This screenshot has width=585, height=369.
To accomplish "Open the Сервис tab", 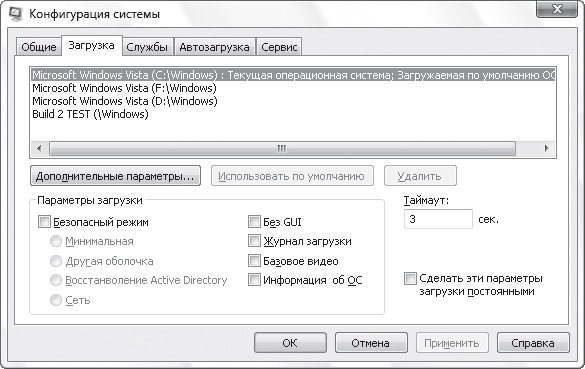I will tap(279, 47).
